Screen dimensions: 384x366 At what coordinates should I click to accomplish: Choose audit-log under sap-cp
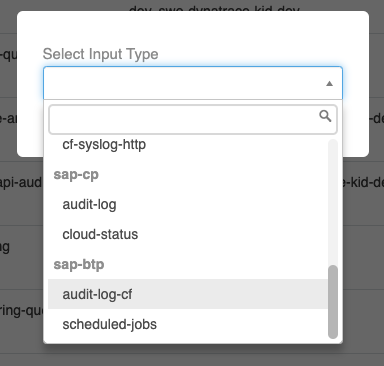click(188, 204)
